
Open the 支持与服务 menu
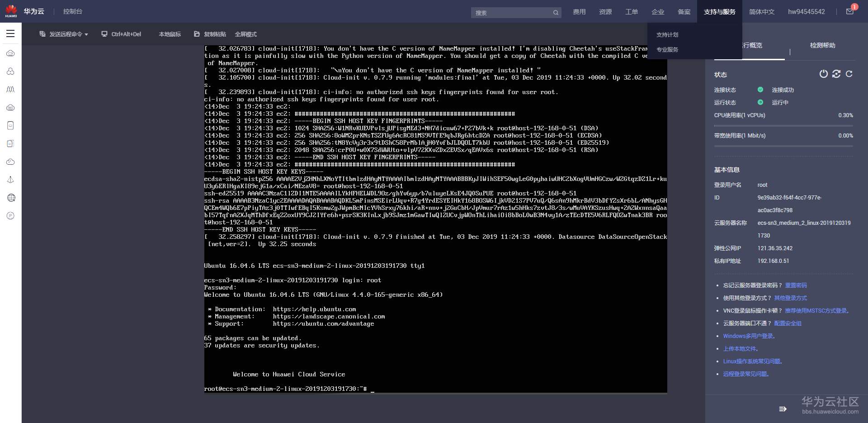tap(720, 12)
